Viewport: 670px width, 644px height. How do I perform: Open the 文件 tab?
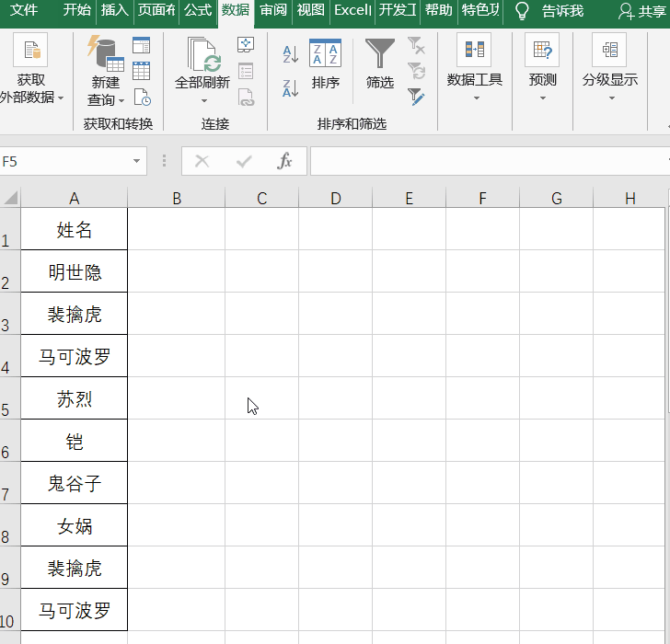pos(24,10)
